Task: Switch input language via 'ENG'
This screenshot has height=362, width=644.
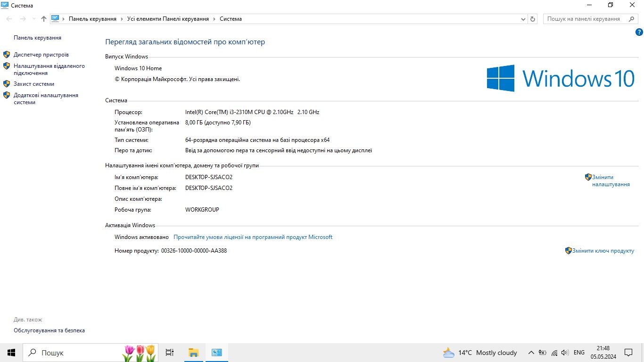Action: [x=579, y=353]
